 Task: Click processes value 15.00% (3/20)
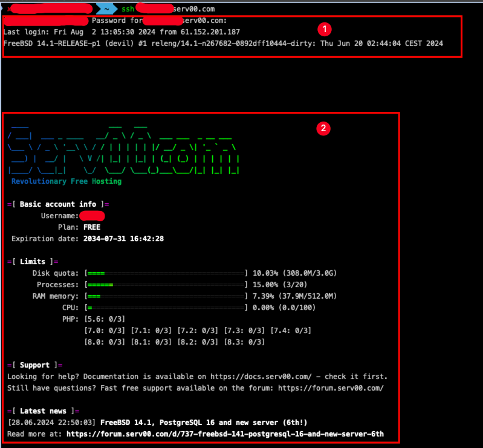(x=280, y=285)
